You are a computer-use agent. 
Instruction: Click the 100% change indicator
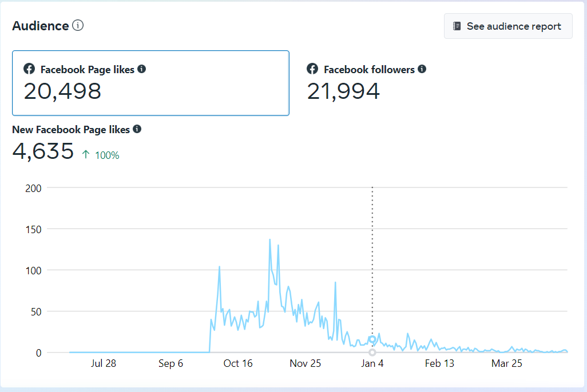[107, 155]
